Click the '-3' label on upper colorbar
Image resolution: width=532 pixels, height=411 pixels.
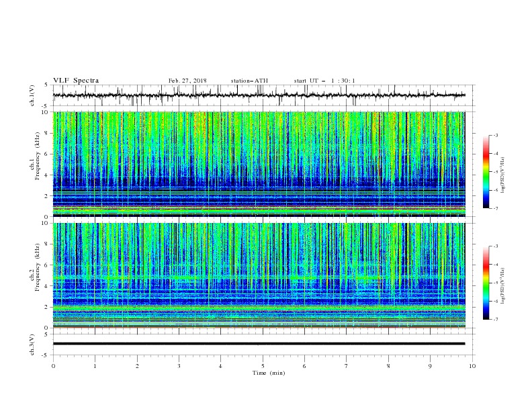pyautogui.click(x=495, y=135)
